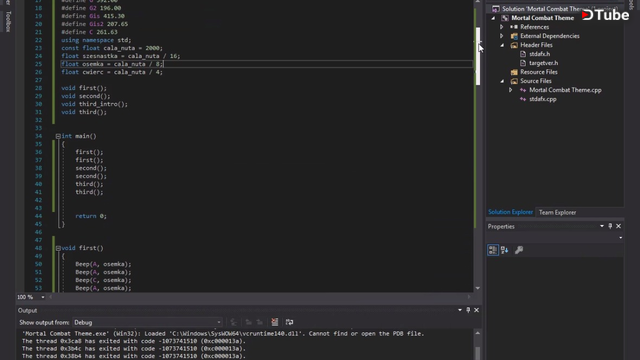The image size is (640, 360).
Task: Select the Alphabetical sort icon in Properties
Action: click(504, 250)
